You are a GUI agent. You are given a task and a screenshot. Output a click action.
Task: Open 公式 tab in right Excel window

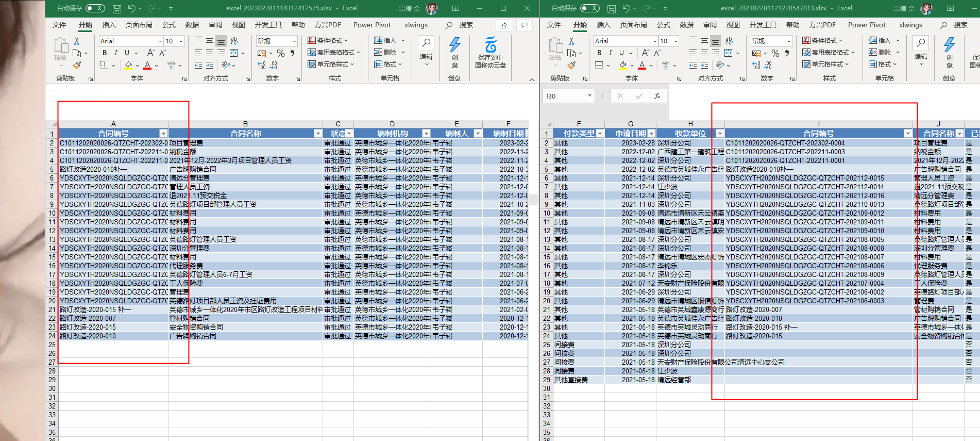tap(664, 25)
